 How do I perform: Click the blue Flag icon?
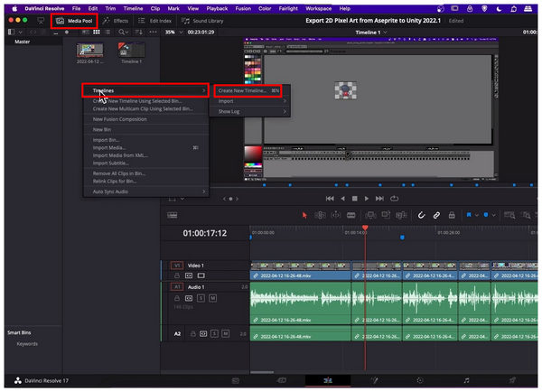pyautogui.click(x=469, y=215)
